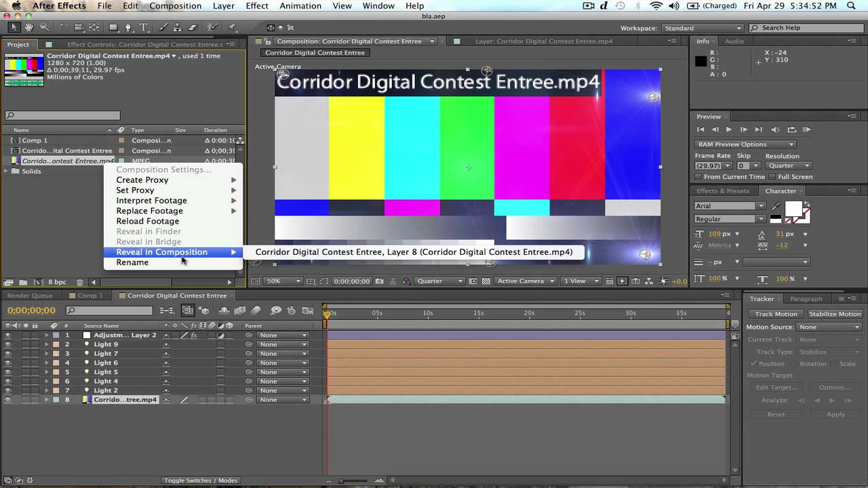Select the Rotation tool

point(63,28)
